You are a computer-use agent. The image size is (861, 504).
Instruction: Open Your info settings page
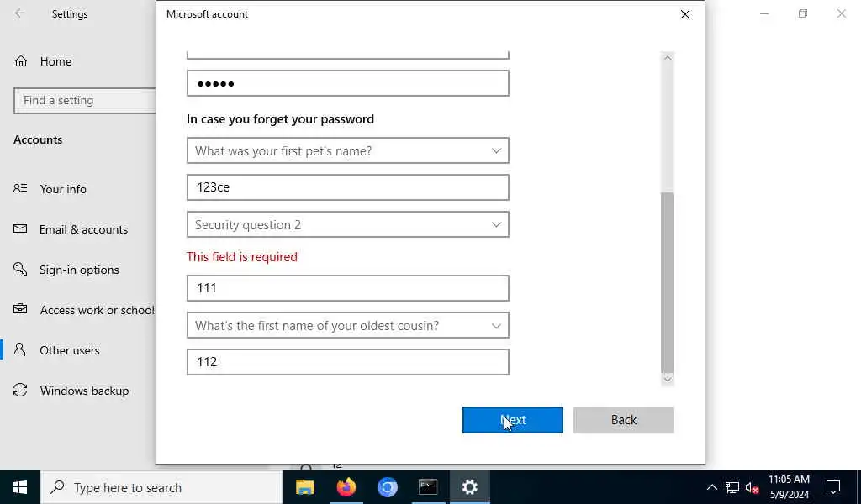coord(62,189)
